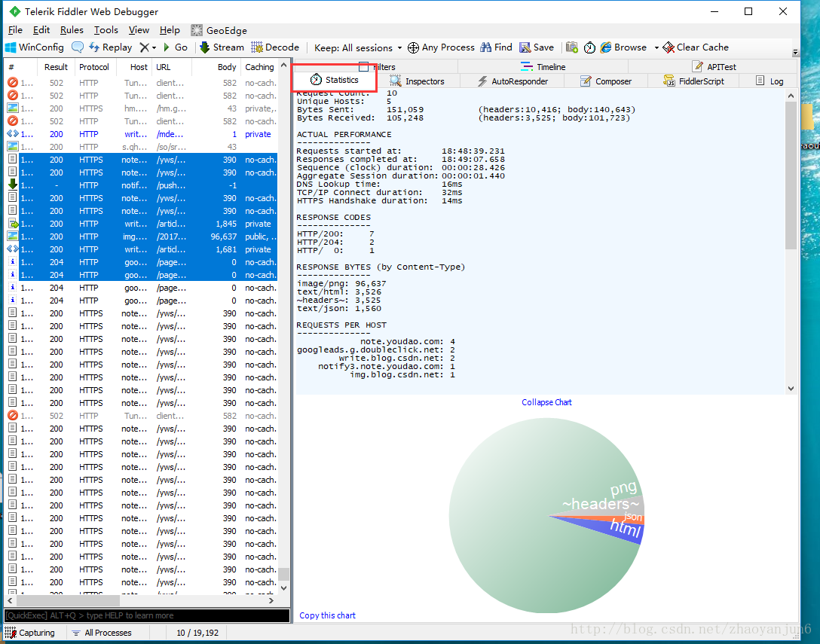Open the WinConfig tool
820x644 pixels.
[35, 47]
